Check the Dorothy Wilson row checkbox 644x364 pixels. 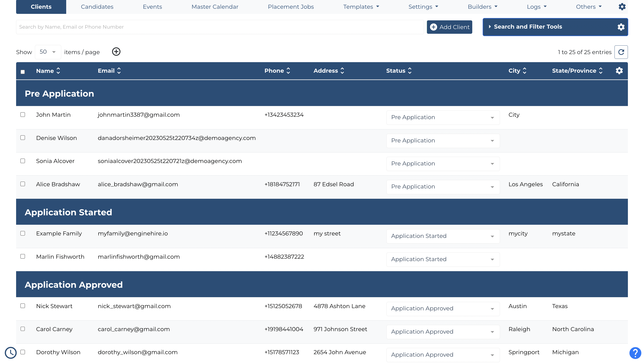click(23, 352)
